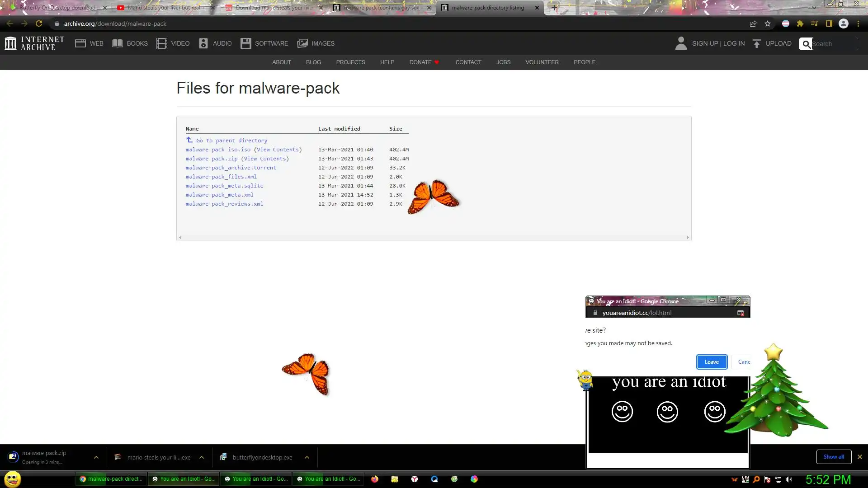Expand mario steals your liver download menu
868x488 pixels.
(202, 457)
